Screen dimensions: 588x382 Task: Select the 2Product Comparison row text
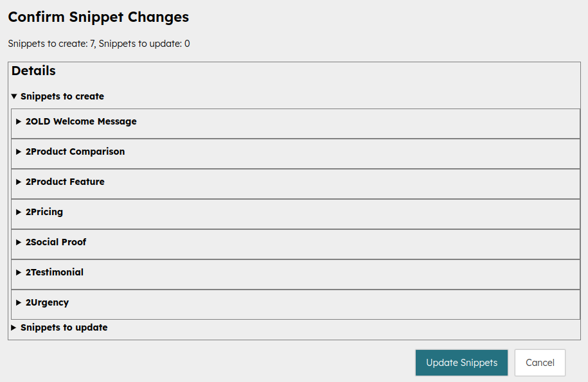[75, 152]
